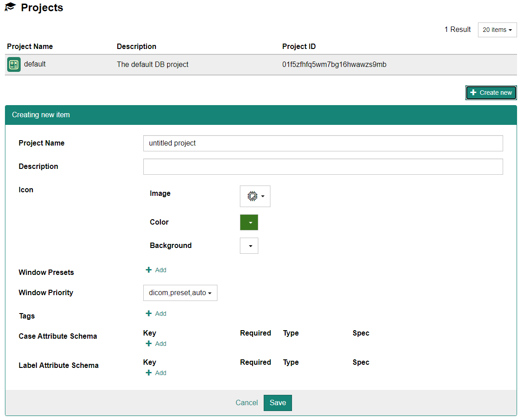
Task: Cancel creating the new item
Action: click(x=247, y=403)
